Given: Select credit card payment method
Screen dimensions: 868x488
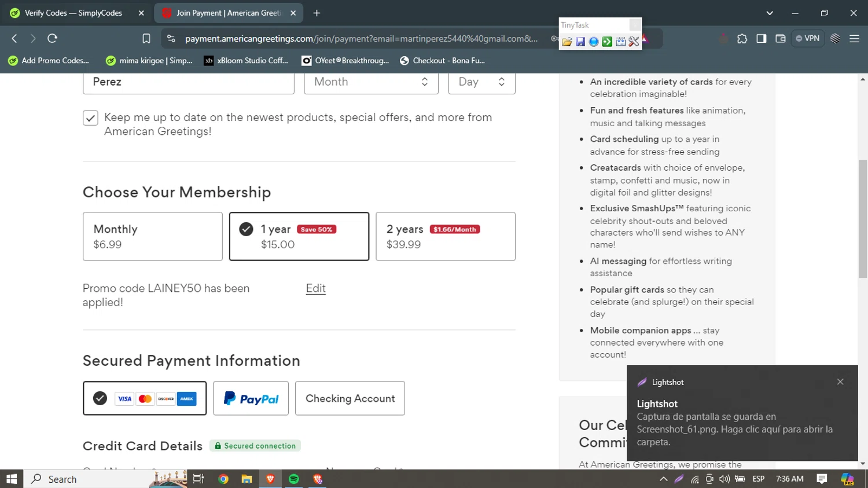Looking at the screenshot, I should (145, 398).
